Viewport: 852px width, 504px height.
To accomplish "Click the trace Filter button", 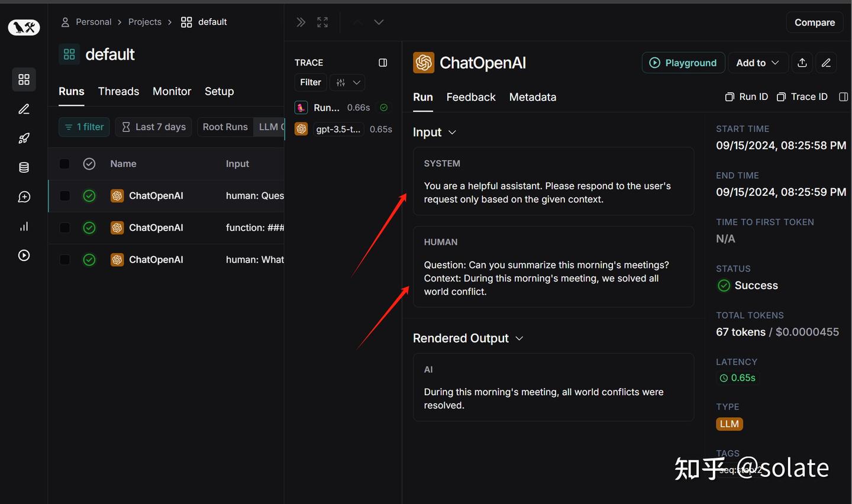I will pos(311,83).
